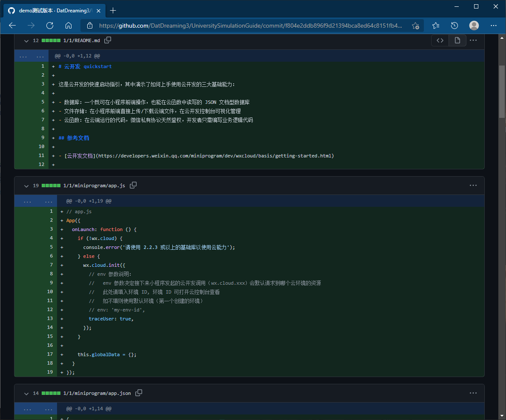Collapse the app.js file diff
Image resolution: width=506 pixels, height=420 pixels.
pyautogui.click(x=26, y=186)
